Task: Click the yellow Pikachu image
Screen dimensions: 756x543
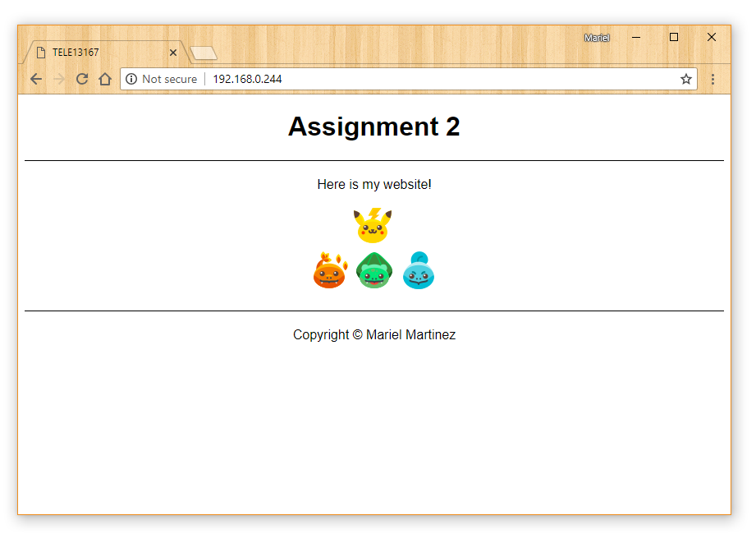Action: (x=373, y=225)
